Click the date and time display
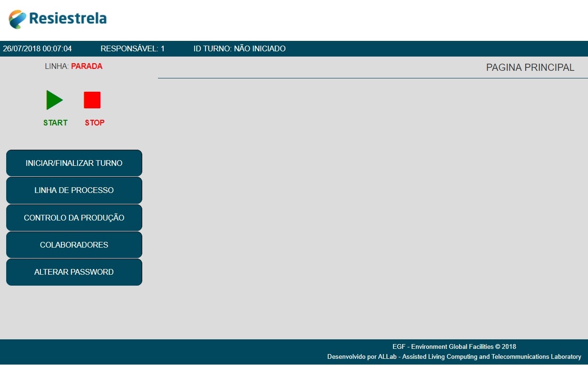The height and width of the screenshot is (365, 588). click(38, 48)
